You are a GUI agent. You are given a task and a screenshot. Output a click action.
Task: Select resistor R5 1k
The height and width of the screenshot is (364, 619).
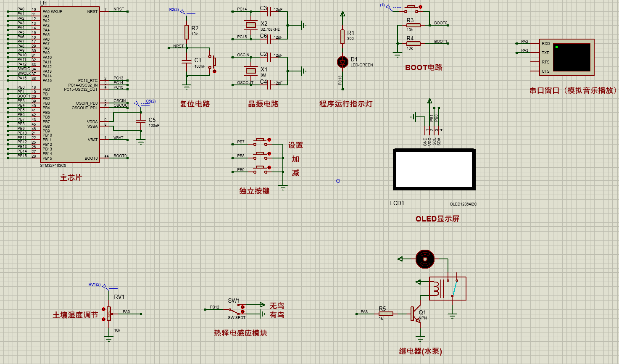click(x=386, y=314)
